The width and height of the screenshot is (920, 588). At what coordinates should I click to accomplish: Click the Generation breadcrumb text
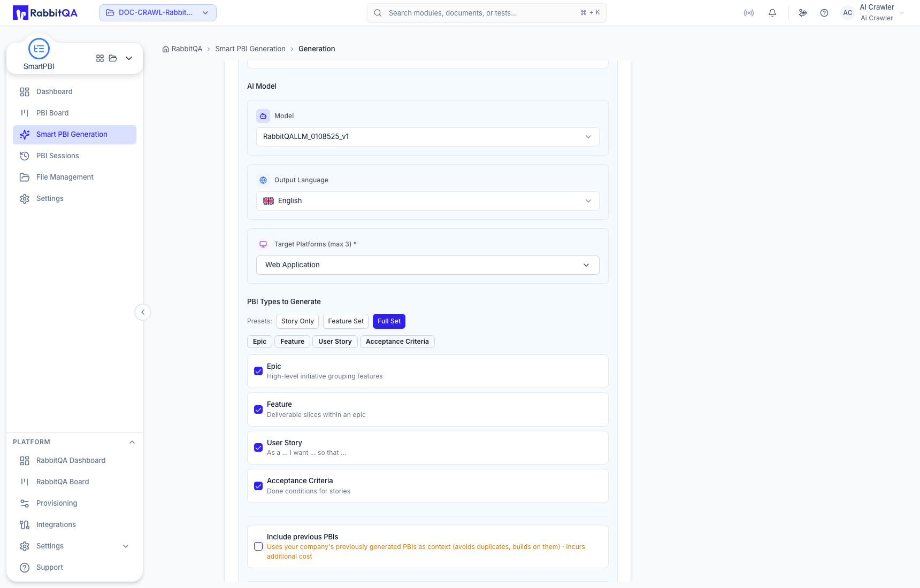[317, 49]
